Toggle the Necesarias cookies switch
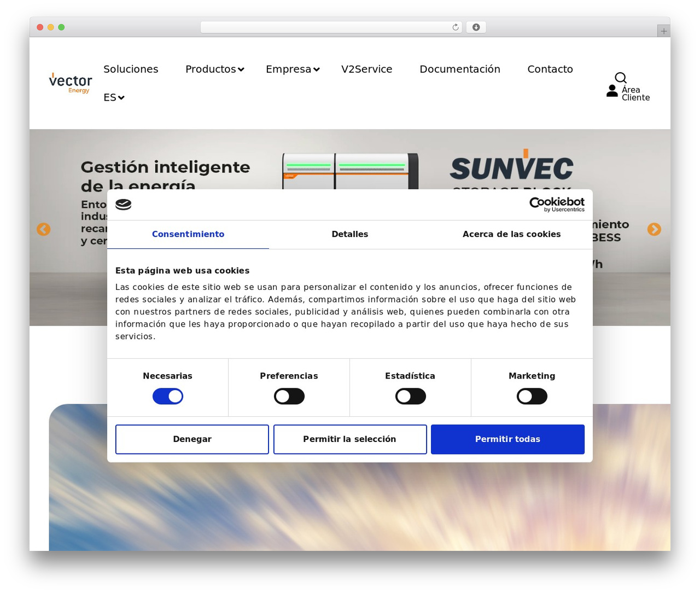The height and width of the screenshot is (593, 700). [x=168, y=397]
